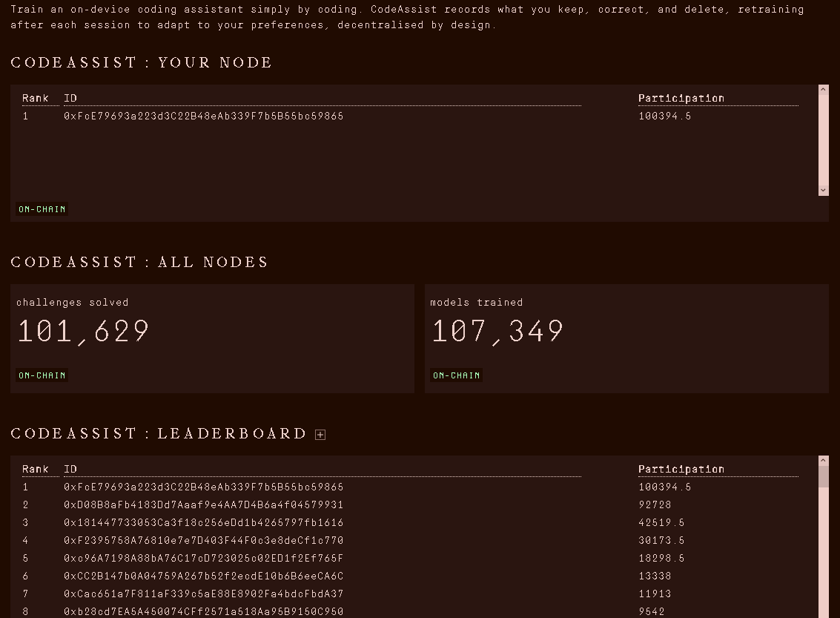Click models trained count 107,349
The height and width of the screenshot is (618, 840).
pos(497,331)
